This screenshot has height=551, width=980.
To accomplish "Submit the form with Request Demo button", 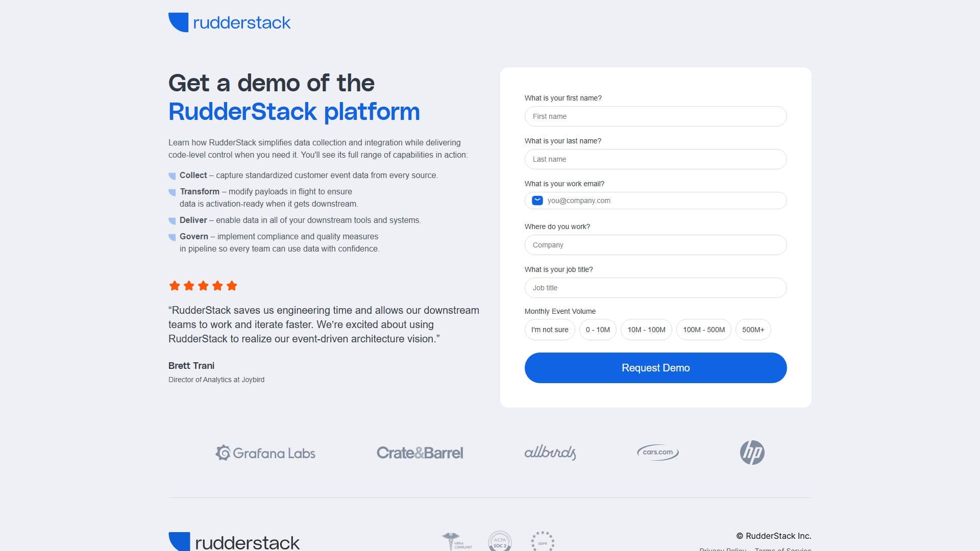I will coord(655,368).
